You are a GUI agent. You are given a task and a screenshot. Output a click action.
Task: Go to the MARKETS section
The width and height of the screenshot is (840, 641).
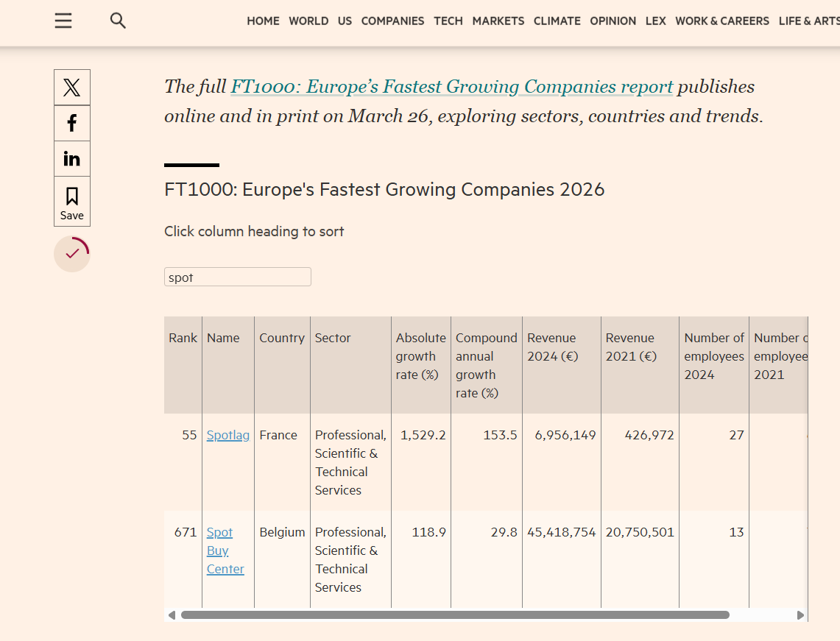pyautogui.click(x=498, y=21)
